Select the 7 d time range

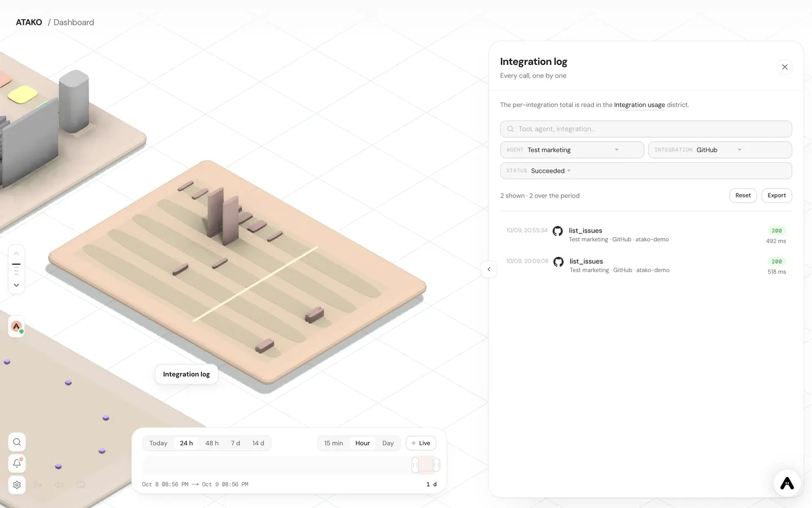[235, 443]
